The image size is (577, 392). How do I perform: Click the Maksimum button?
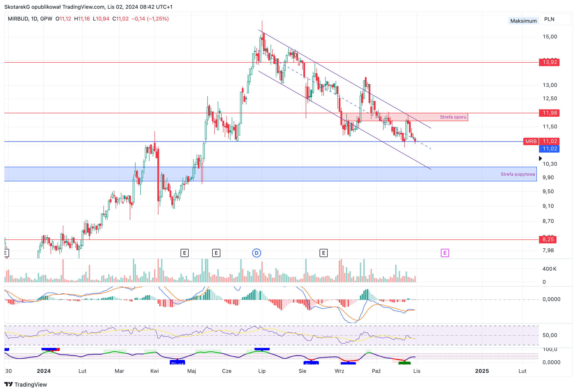(x=523, y=21)
